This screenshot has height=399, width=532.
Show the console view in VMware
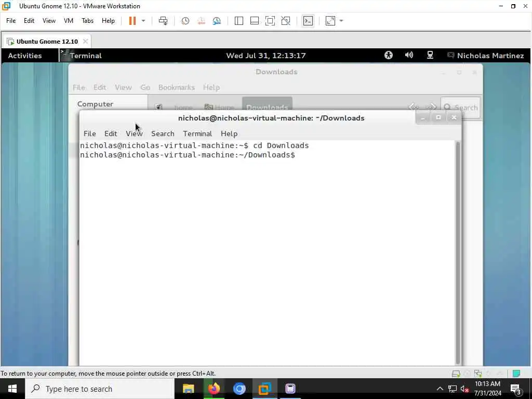tap(308, 21)
